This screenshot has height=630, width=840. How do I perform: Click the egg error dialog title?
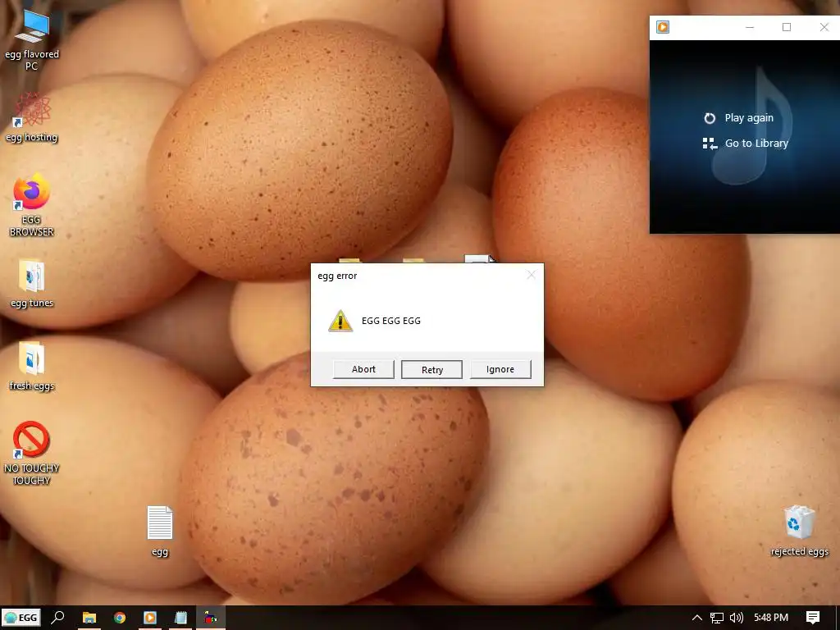tap(337, 276)
